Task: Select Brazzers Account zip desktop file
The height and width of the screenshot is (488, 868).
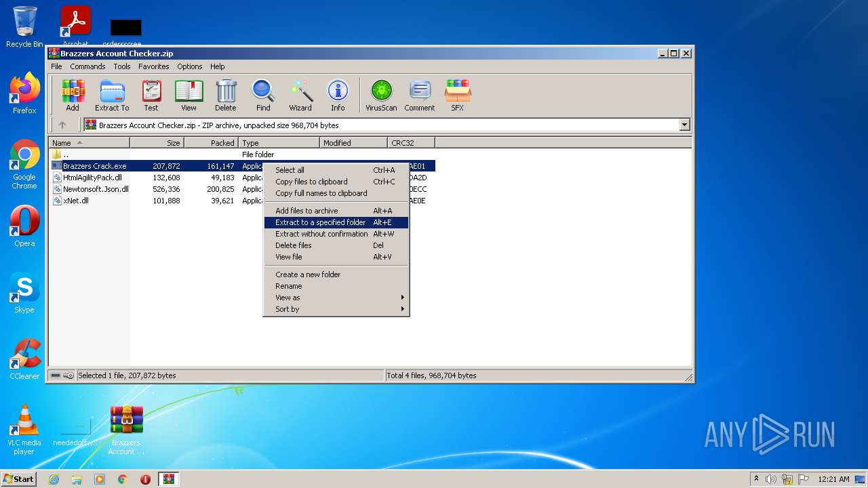Action: coord(126,430)
